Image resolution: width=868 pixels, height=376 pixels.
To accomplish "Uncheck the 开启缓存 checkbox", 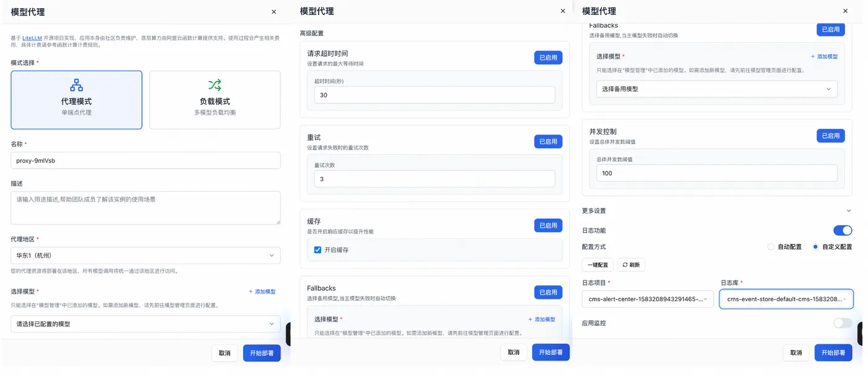I will (x=318, y=250).
